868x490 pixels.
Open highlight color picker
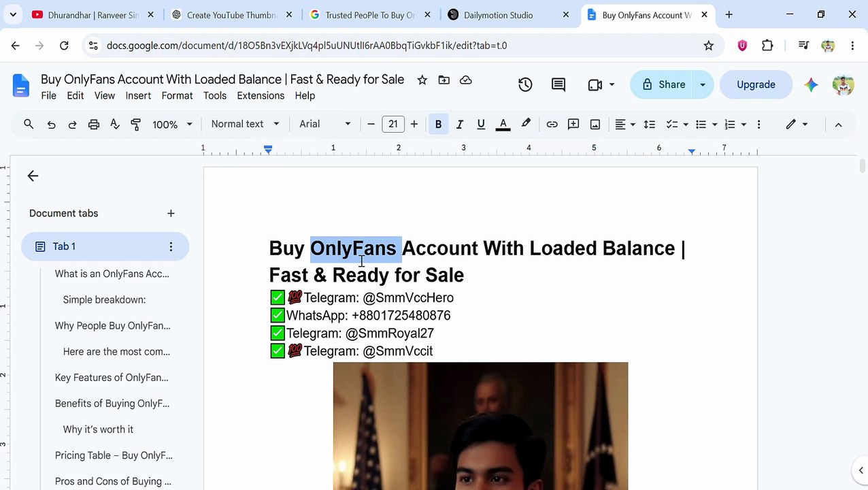click(x=526, y=124)
